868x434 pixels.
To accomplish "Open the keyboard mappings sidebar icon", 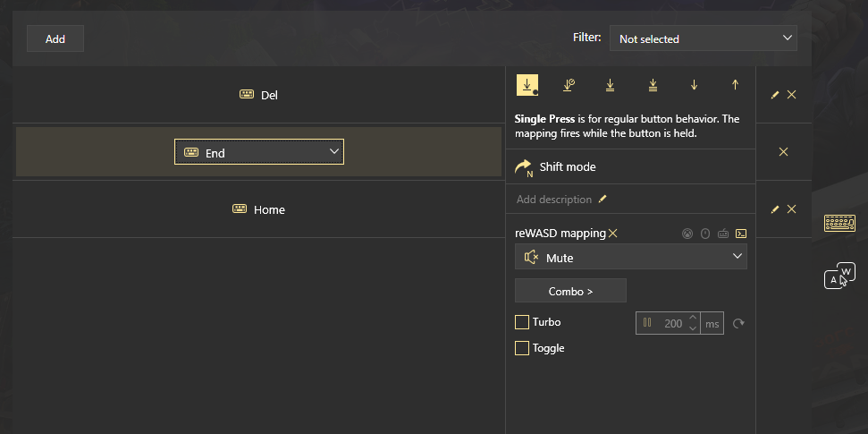I will coord(839,224).
